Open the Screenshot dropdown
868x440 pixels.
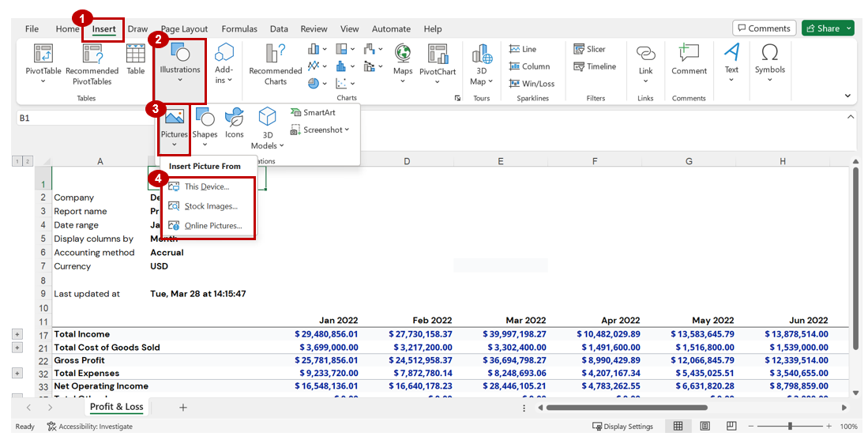point(320,130)
